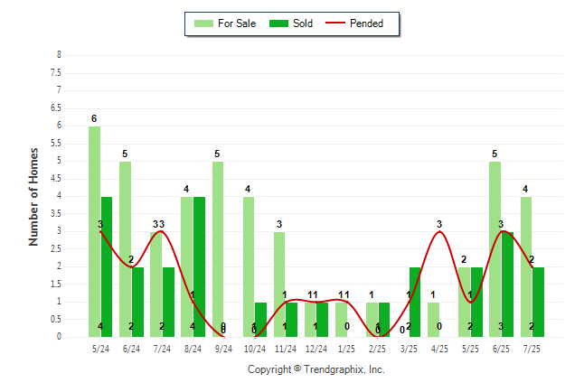This screenshot has height=392, width=584.
Task: Click the '4/25' x-axis label
Action: pos(439,349)
